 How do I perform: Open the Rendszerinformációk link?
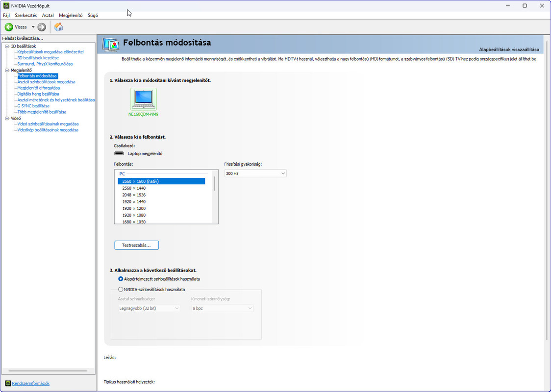coord(30,383)
